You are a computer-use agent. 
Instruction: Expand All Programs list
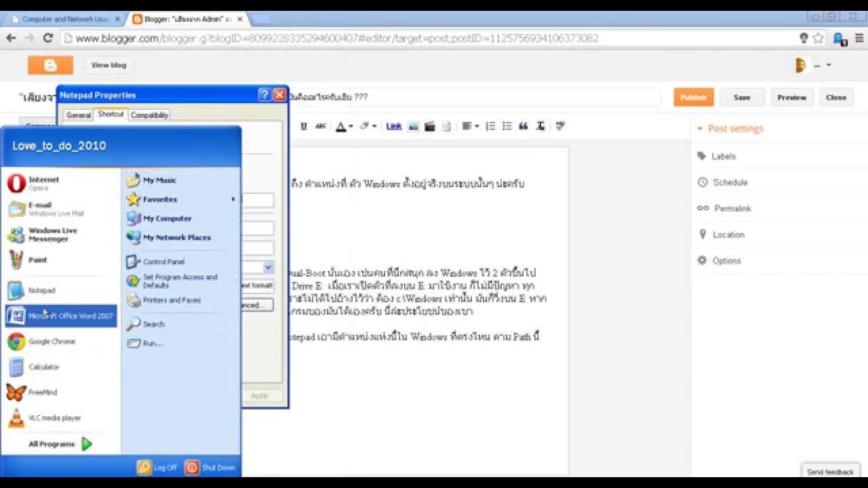click(61, 444)
